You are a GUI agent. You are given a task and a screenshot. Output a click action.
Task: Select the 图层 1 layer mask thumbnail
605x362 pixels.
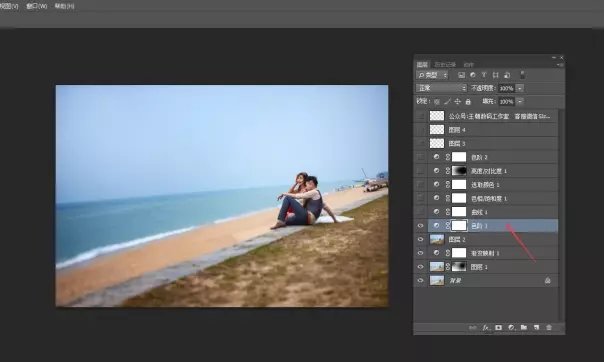click(x=459, y=267)
